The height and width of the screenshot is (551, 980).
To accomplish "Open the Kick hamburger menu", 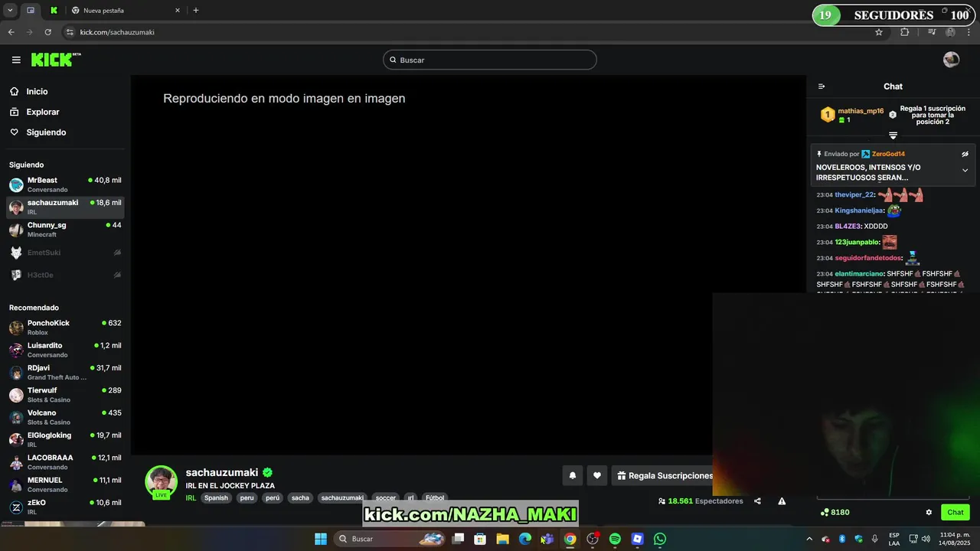I will point(16,60).
